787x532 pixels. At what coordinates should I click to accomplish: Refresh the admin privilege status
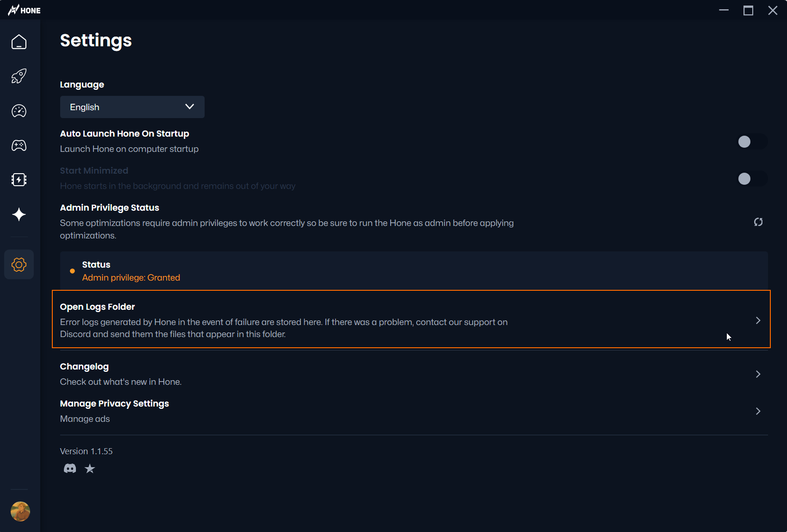point(758,222)
